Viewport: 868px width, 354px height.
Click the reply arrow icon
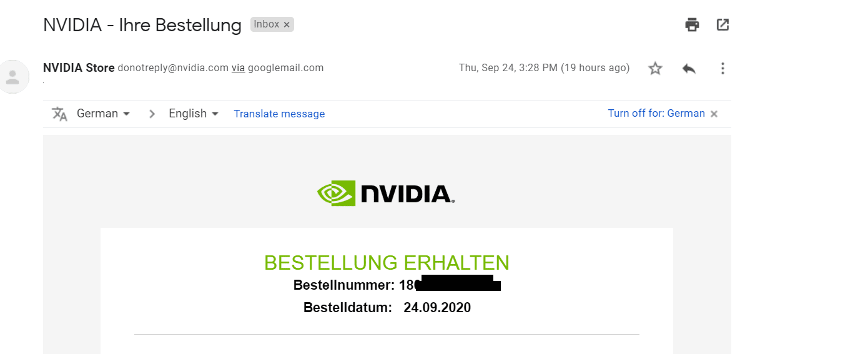click(689, 68)
